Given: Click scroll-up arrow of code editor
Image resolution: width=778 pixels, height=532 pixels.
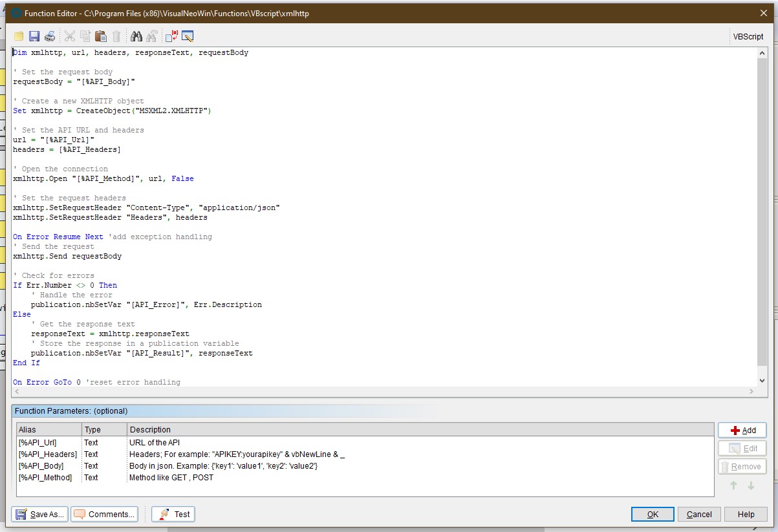Looking at the screenshot, I should [762, 52].
